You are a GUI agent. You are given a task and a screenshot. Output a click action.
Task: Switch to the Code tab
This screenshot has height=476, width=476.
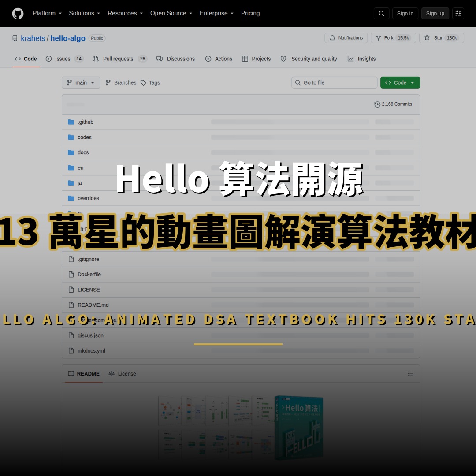tap(26, 59)
